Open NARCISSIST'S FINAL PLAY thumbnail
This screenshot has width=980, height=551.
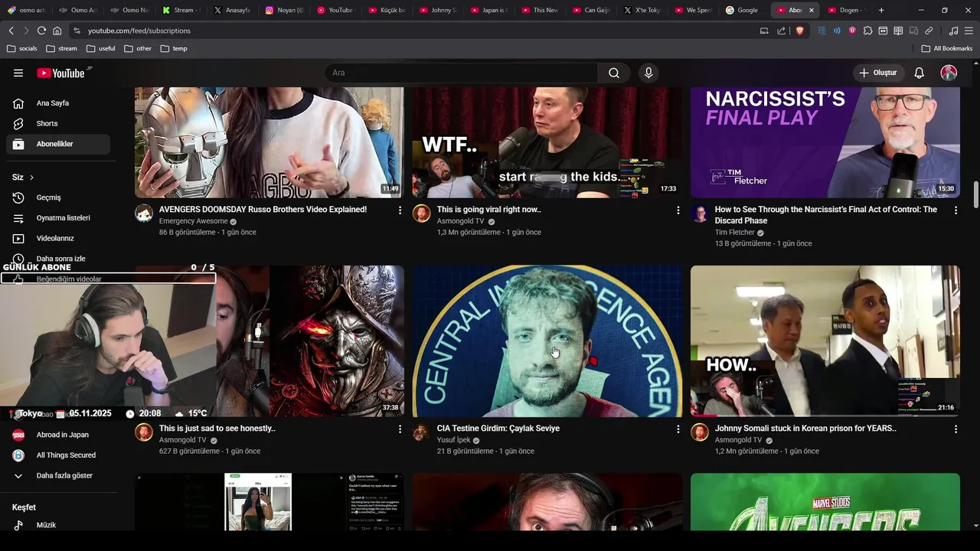tap(825, 142)
